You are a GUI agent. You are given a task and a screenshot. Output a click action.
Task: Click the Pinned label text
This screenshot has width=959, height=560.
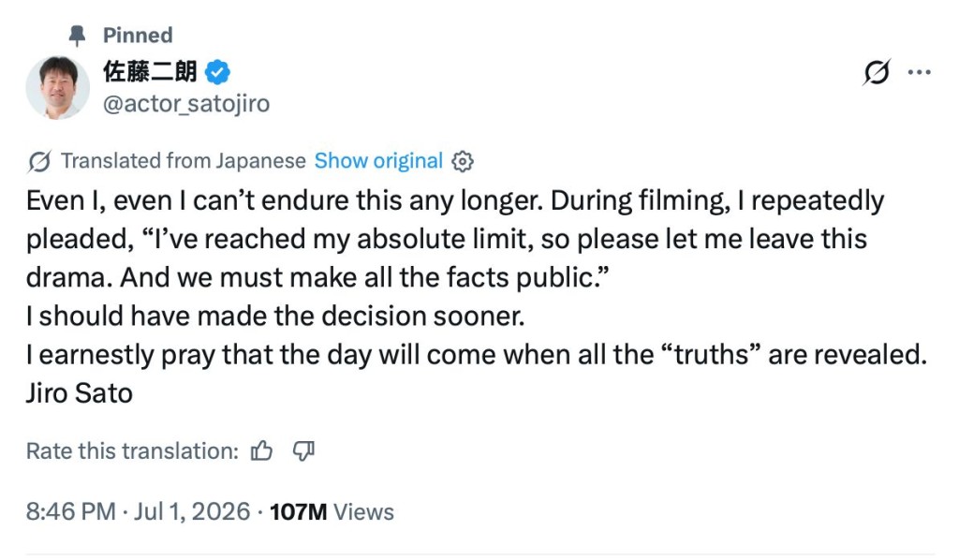click(138, 36)
